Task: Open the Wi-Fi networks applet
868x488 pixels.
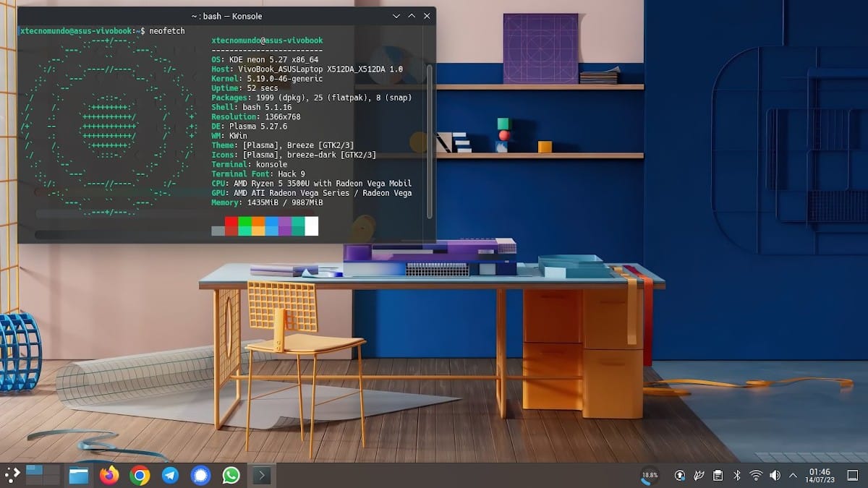Action: tap(756, 475)
